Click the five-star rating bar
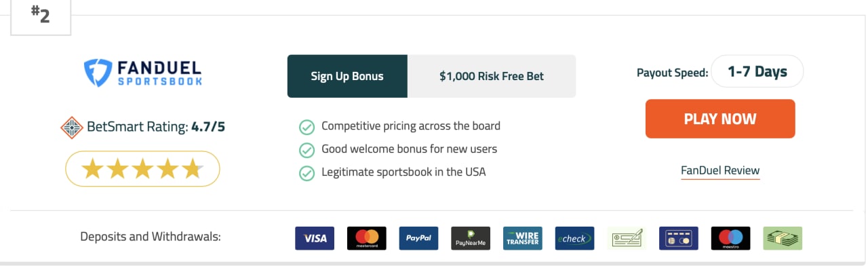 point(142,169)
